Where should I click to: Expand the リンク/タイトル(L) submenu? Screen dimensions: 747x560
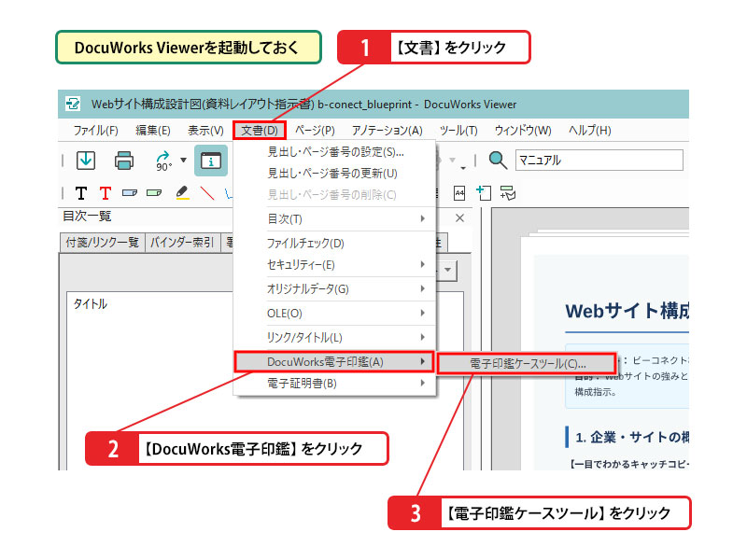[x=335, y=338]
